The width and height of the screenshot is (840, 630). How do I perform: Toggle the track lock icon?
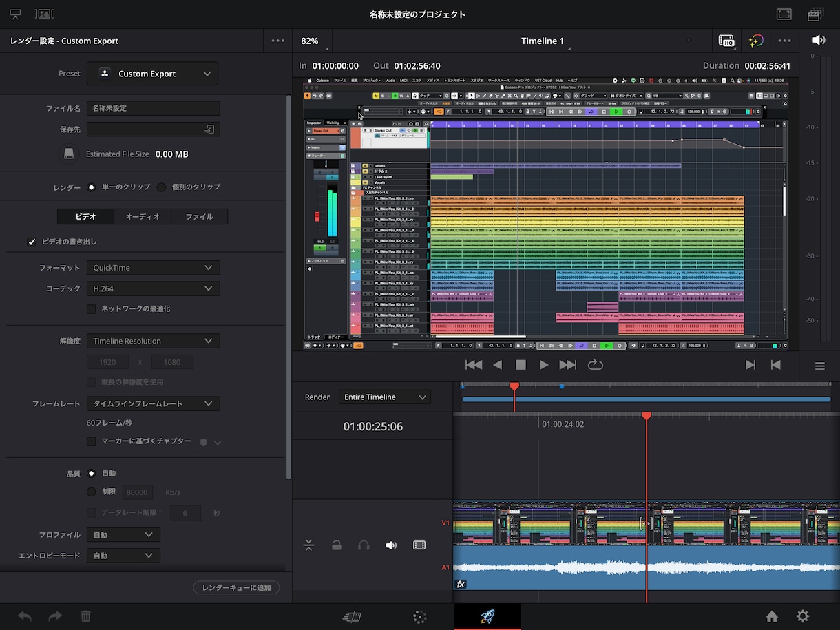pos(336,545)
